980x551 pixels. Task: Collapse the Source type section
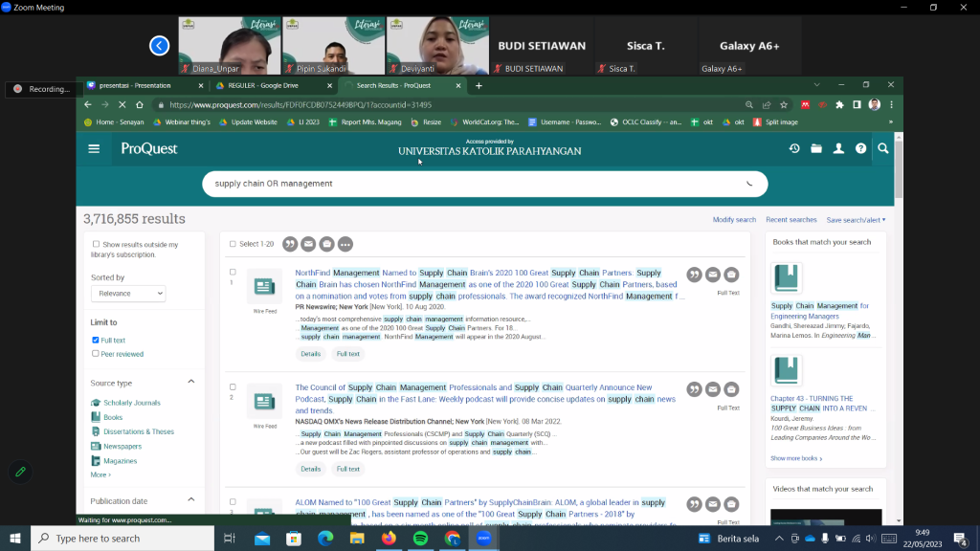point(191,383)
